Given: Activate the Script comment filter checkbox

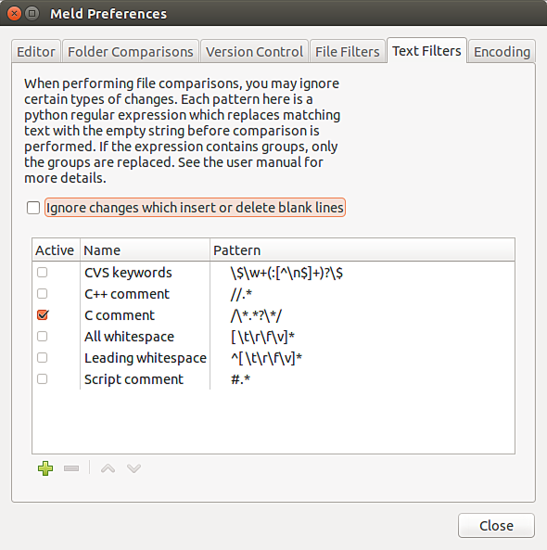Looking at the screenshot, I should tap(42, 379).
